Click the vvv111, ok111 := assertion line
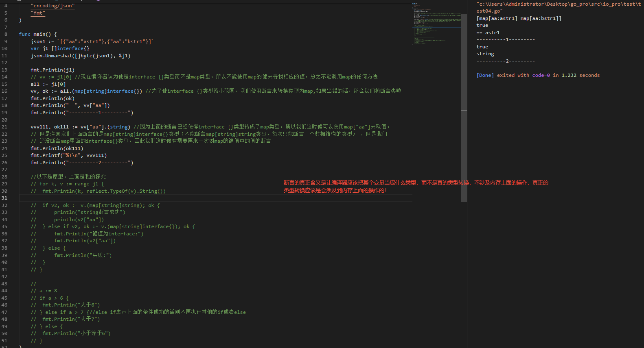This screenshot has height=348, width=644. (81, 127)
